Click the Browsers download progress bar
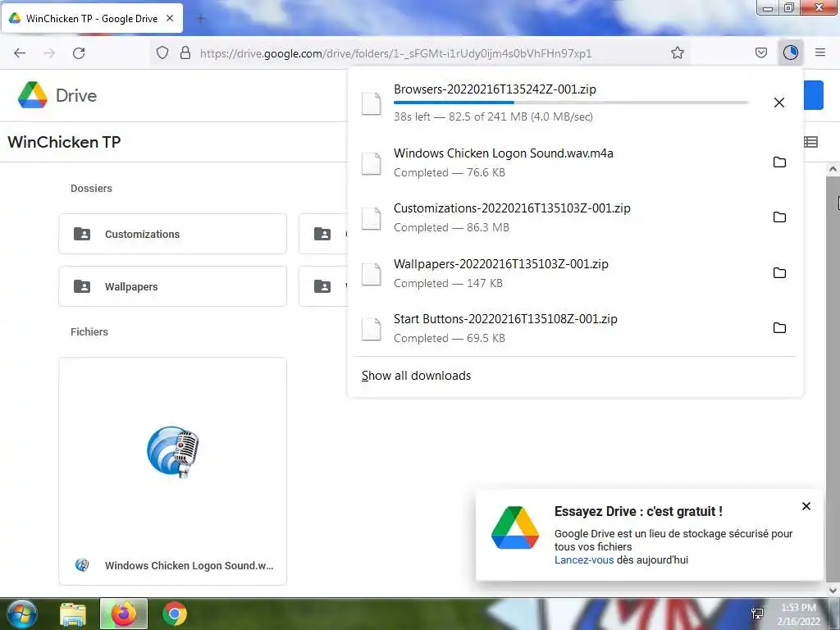The width and height of the screenshot is (840, 630). (571, 103)
